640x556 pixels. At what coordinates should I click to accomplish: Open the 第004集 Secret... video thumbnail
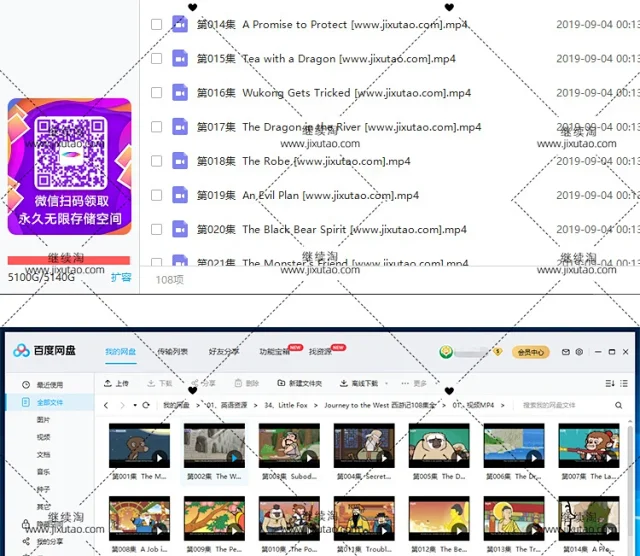pyautogui.click(x=364, y=445)
